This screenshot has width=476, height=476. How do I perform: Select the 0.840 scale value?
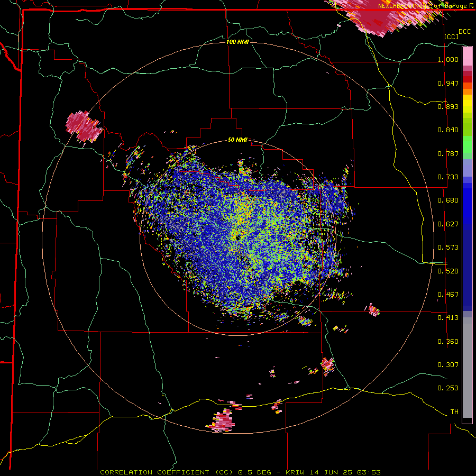point(448,130)
